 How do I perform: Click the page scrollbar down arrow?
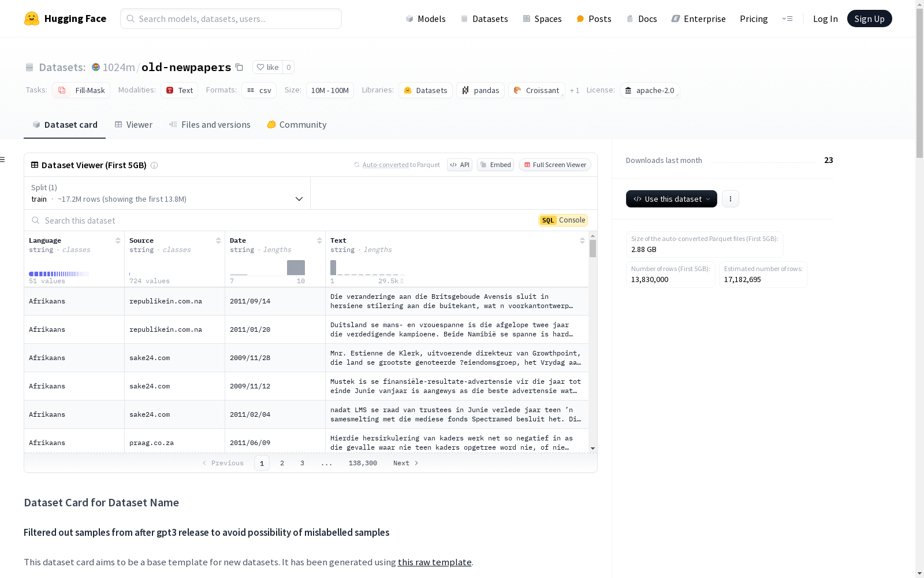919,573
